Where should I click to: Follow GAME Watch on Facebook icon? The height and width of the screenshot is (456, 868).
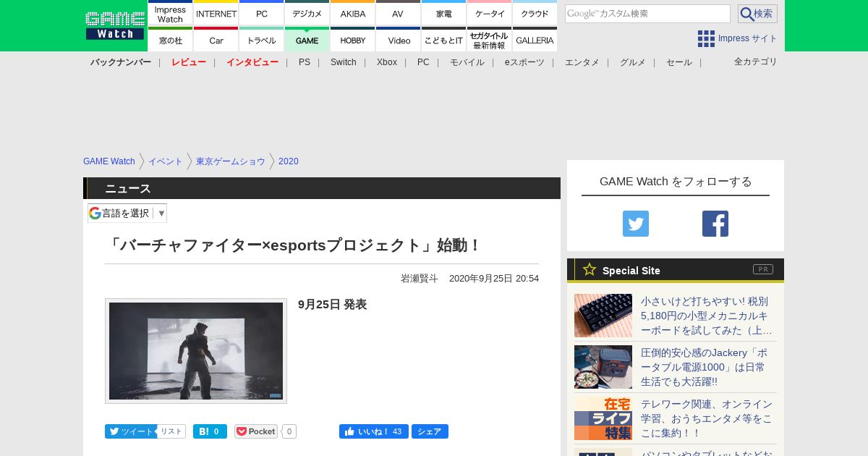[x=715, y=224]
